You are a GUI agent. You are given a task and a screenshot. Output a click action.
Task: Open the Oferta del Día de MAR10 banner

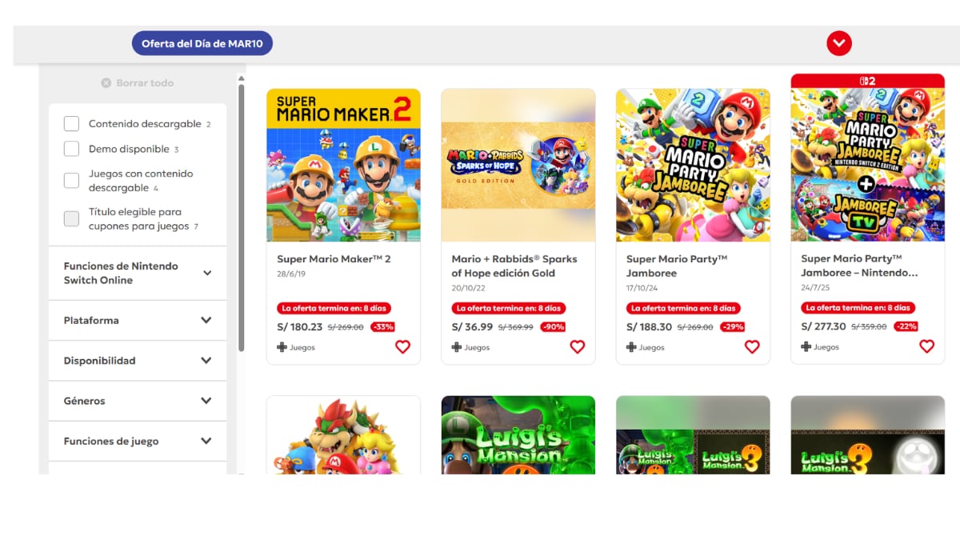tap(202, 43)
